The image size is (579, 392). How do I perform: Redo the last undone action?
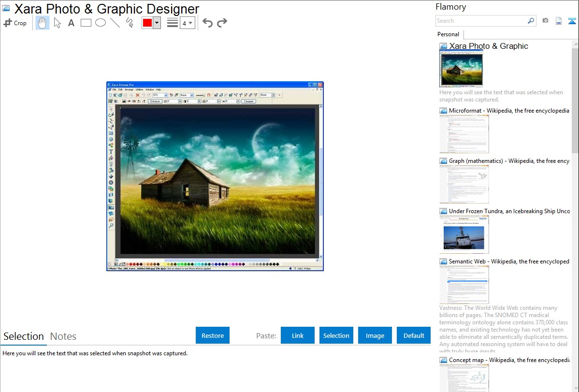(222, 23)
